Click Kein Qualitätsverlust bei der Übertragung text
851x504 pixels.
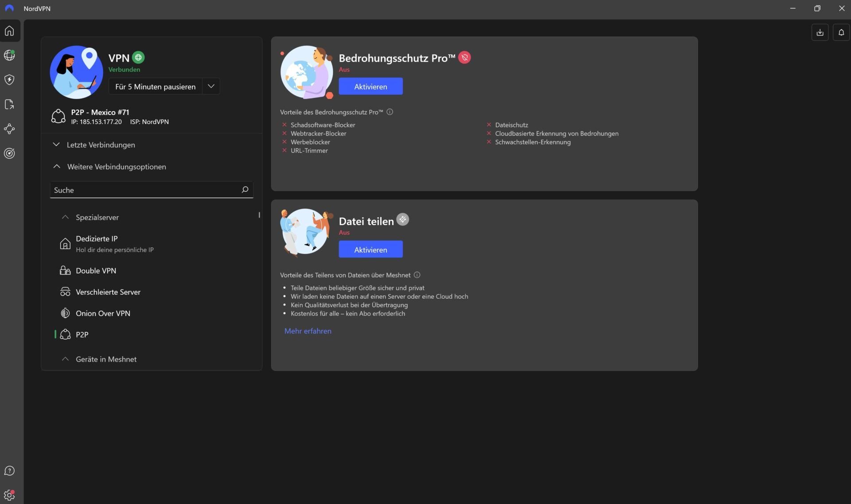(x=349, y=305)
